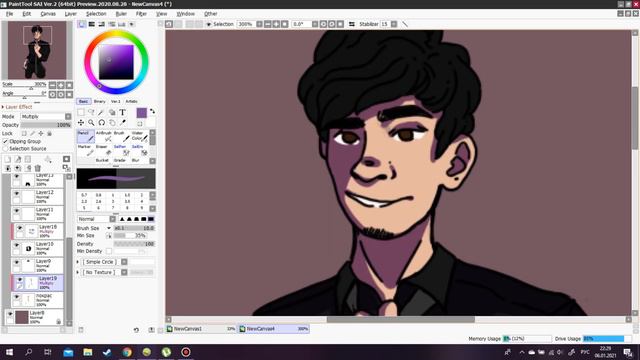640x360 pixels.
Task: Toggle the Clipping Group checkbox
Action: [x=5, y=141]
